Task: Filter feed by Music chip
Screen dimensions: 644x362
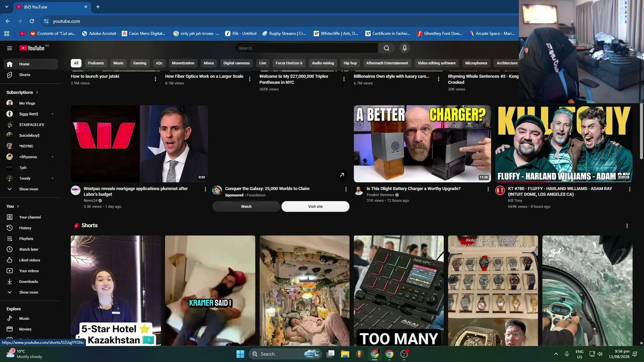Action: 118,63
